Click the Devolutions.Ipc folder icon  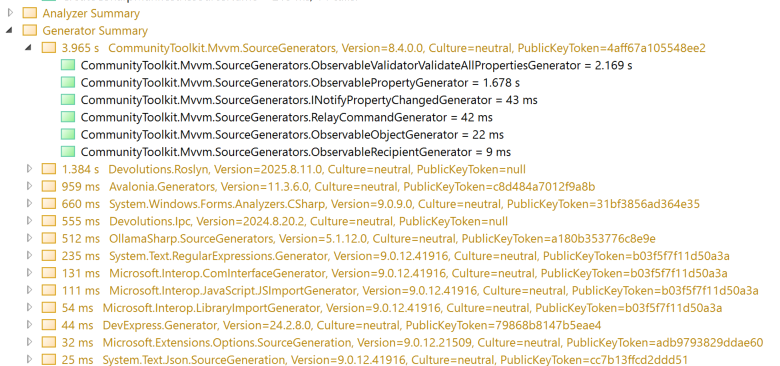(x=49, y=221)
